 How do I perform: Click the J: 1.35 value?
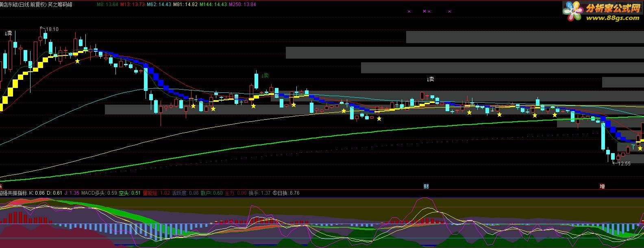point(72,193)
